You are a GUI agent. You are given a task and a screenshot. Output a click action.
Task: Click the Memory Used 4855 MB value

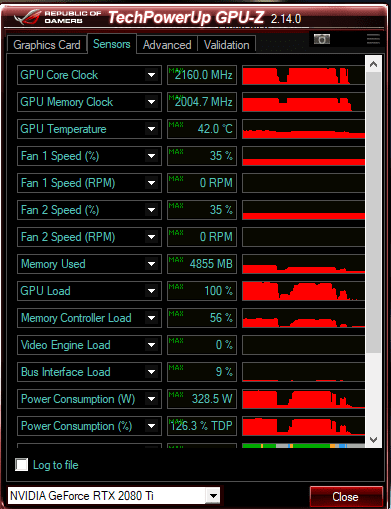[202, 264]
